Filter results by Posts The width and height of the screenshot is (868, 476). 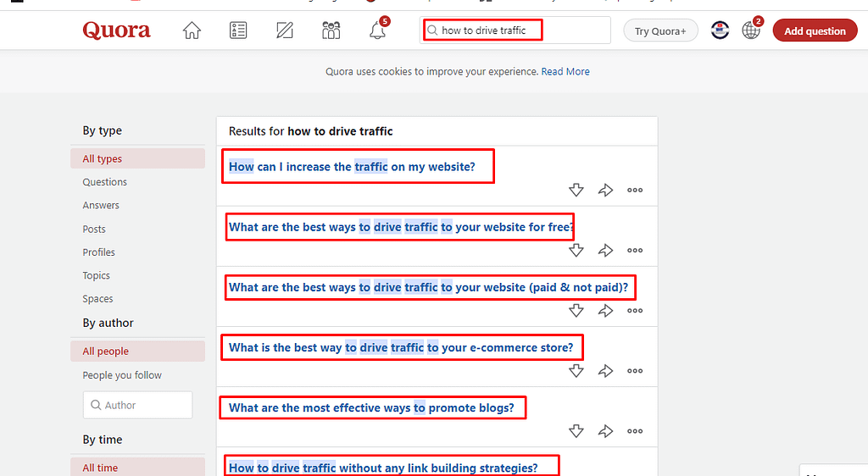tap(94, 229)
